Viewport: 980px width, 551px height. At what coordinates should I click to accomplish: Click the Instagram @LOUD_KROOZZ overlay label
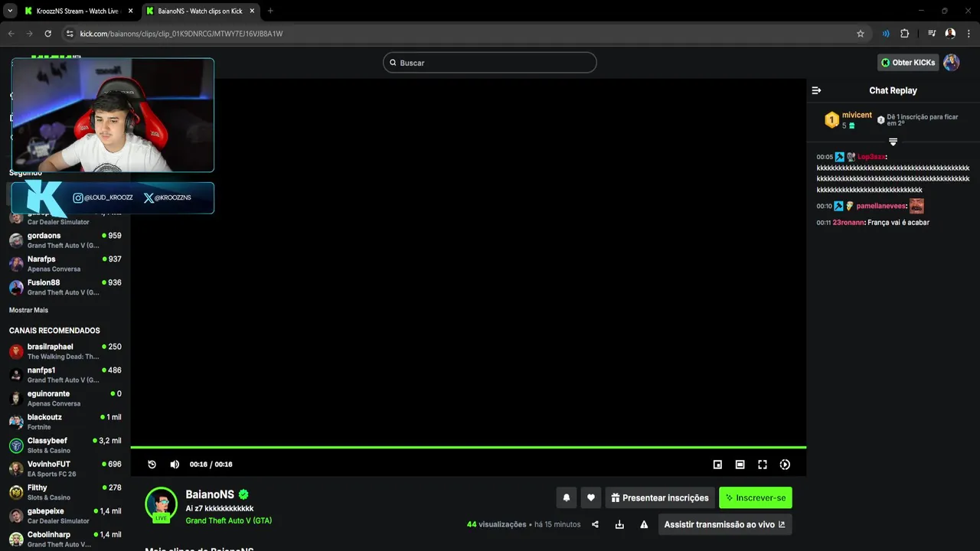pos(103,197)
